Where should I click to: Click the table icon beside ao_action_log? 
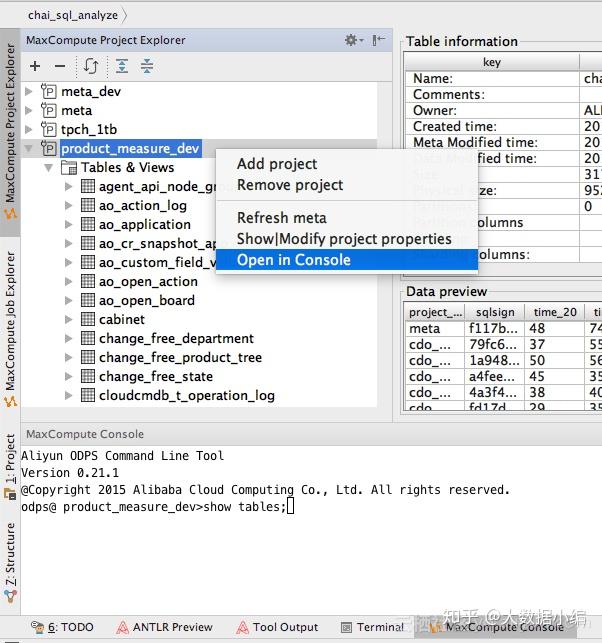(x=87, y=205)
